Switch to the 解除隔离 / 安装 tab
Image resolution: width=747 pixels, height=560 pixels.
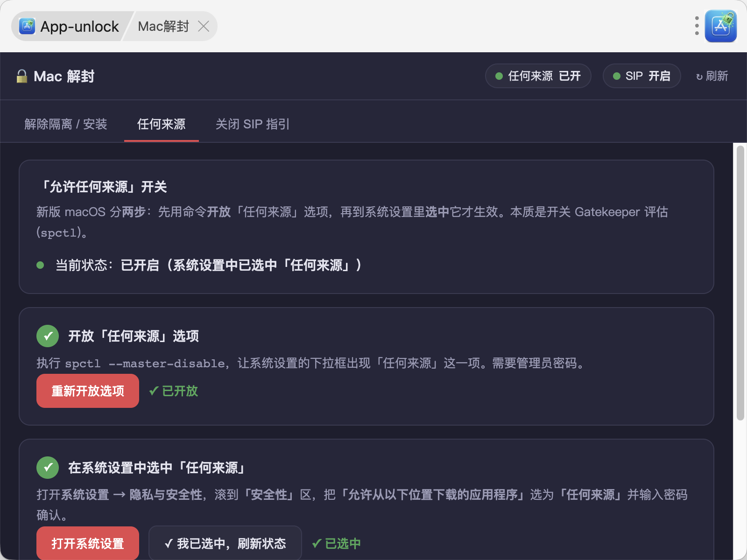coord(66,124)
